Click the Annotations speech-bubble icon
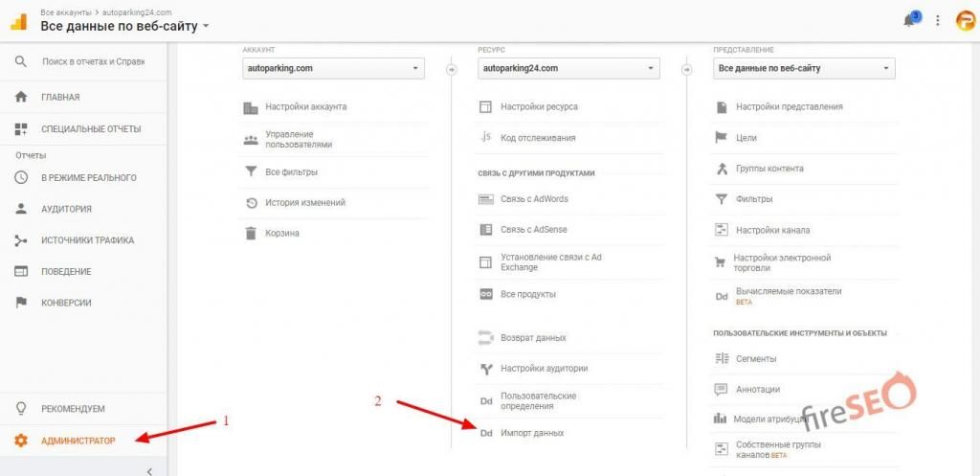Viewport: 980px width, 476px height. [x=722, y=389]
